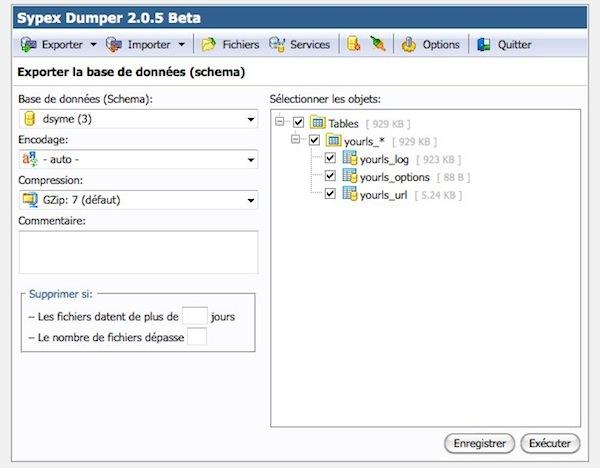This screenshot has width=600, height=468.
Task: Click the Options icon
Action: tap(409, 45)
